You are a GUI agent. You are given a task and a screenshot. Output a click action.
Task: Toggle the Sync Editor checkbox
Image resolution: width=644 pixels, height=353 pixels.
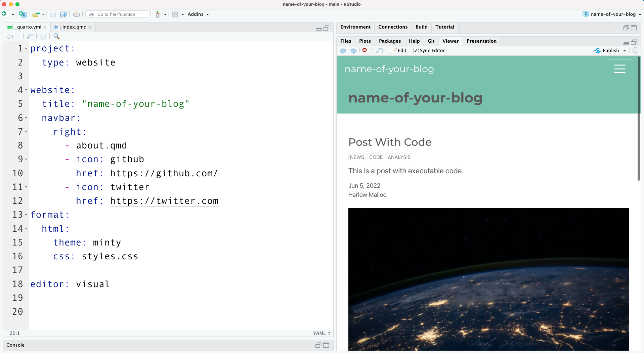(x=416, y=50)
